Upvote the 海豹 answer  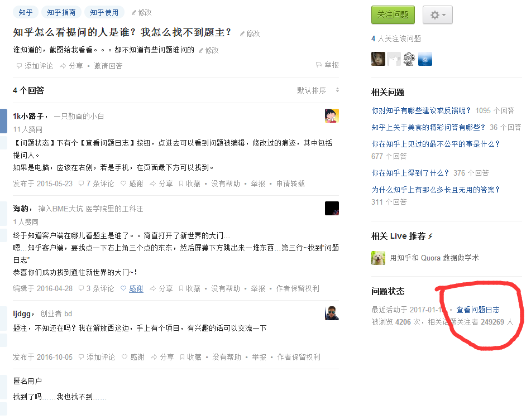point(3,214)
